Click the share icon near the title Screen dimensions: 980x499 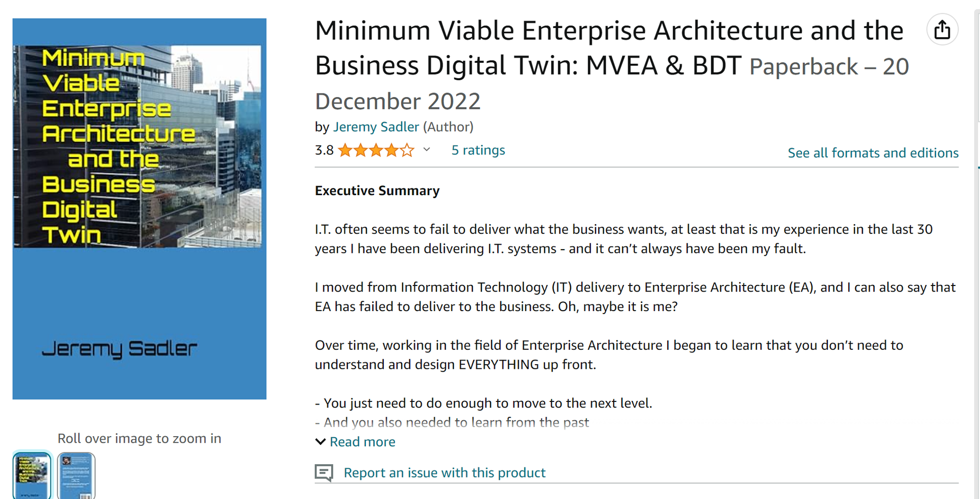click(x=942, y=29)
